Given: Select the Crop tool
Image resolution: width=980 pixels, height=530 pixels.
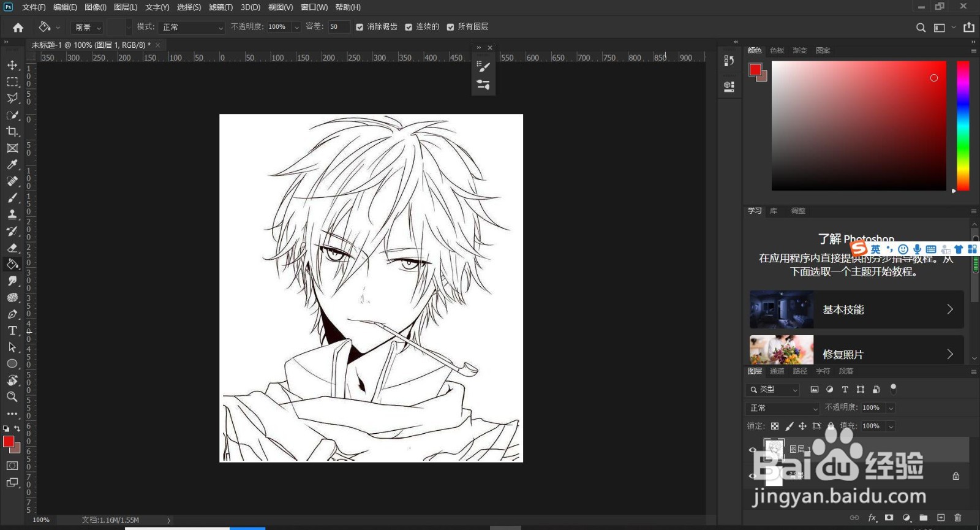Looking at the screenshot, I should click(x=12, y=131).
